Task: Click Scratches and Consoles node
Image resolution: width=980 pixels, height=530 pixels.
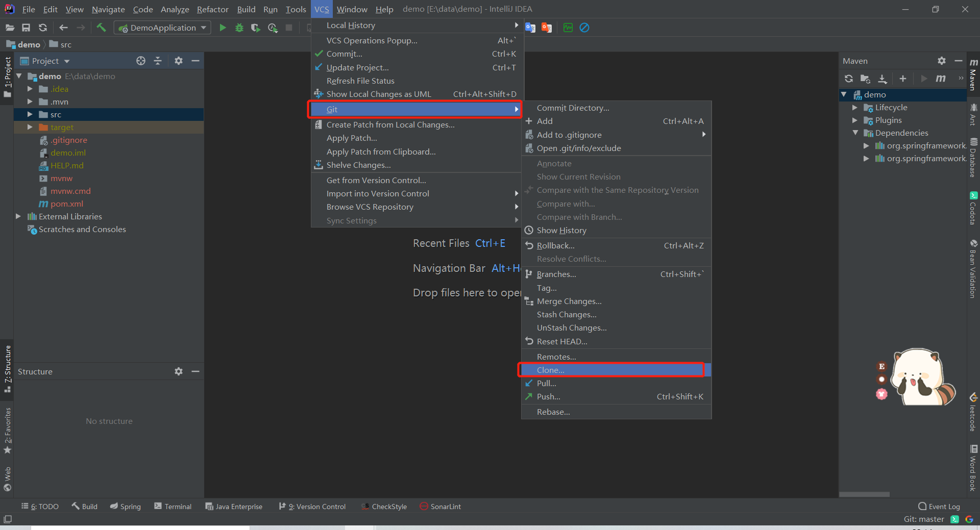Action: (77, 229)
